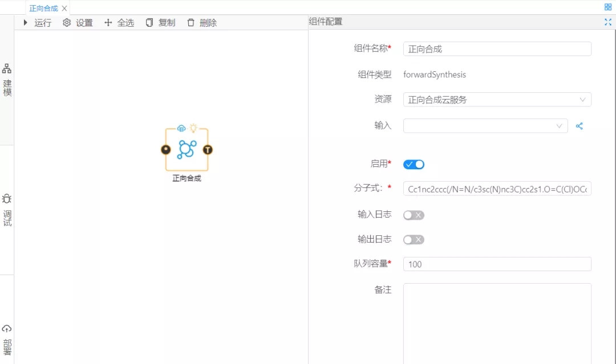Click the node's right output port marked T
Viewport: 616px width, 364px height.
click(208, 150)
